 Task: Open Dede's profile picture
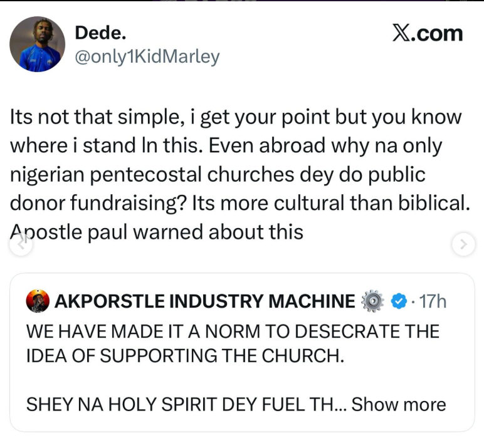pos(38,44)
